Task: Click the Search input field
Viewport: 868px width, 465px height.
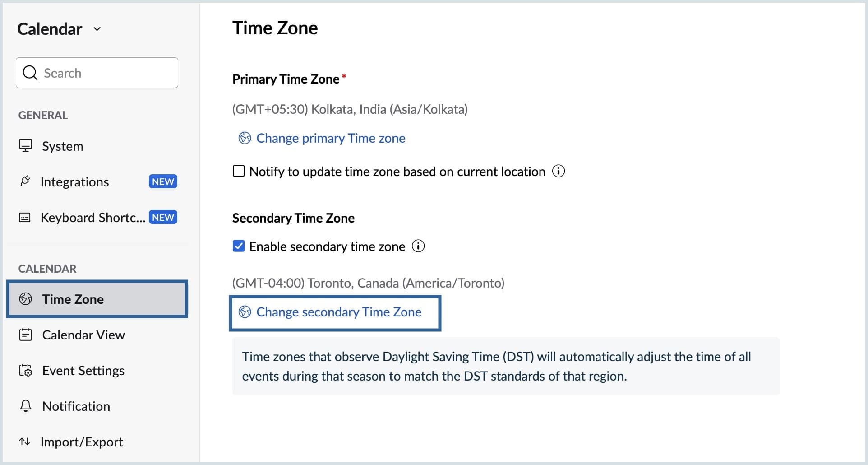Action: point(108,73)
